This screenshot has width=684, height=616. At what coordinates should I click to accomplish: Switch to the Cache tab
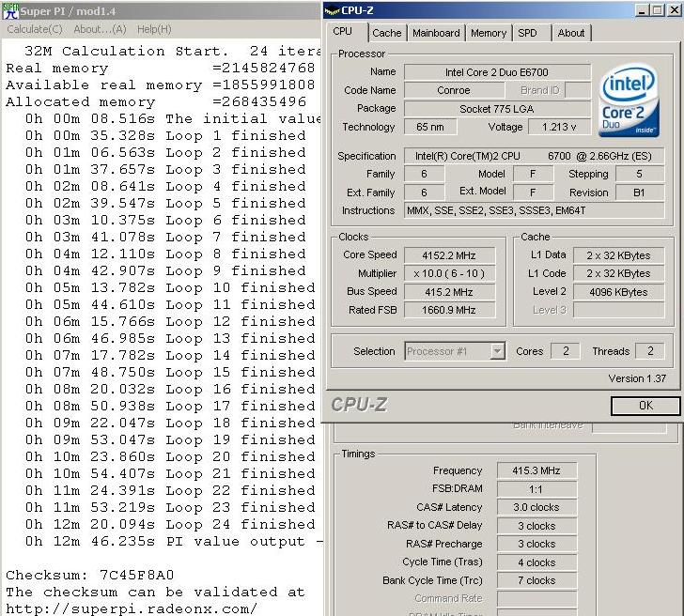[x=387, y=33]
